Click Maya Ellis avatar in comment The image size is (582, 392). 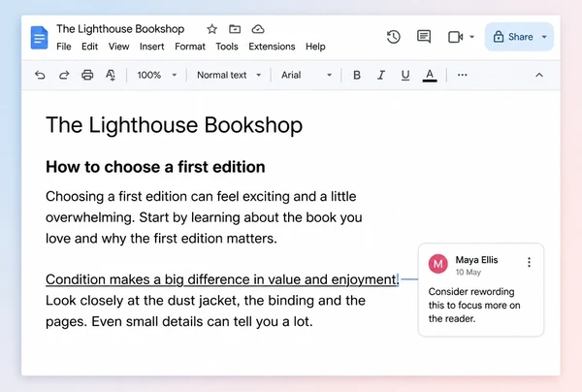click(438, 264)
